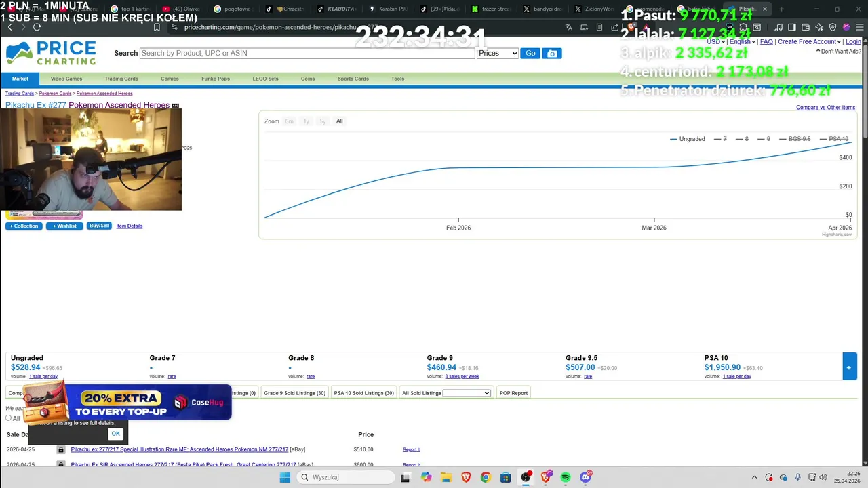Open OBS Studio from the taskbar
The image size is (868, 488).
(526, 477)
